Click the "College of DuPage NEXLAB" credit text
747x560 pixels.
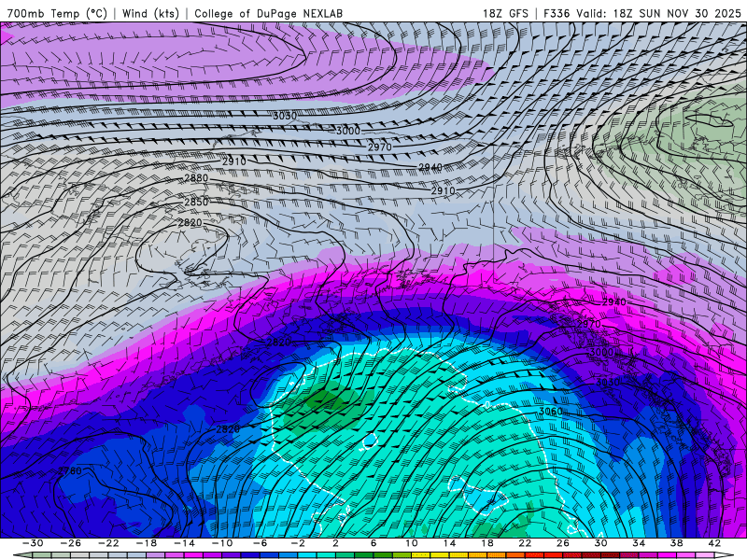pyautogui.click(x=268, y=13)
